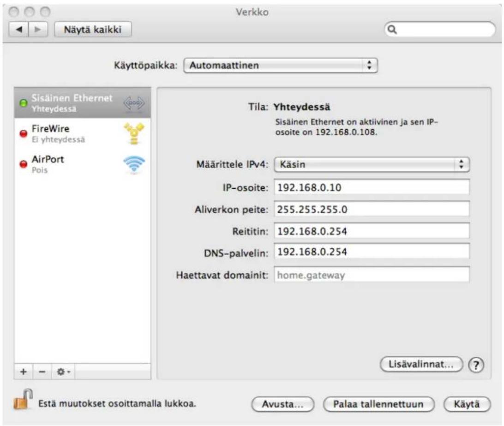
Task: Click the Ethernet double-arrow icon
Action: tap(134, 103)
